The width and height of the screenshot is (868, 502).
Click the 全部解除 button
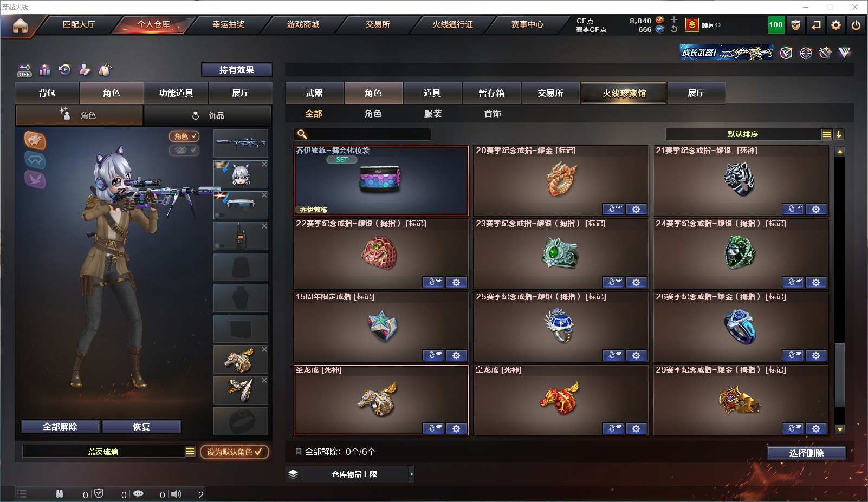(x=60, y=427)
